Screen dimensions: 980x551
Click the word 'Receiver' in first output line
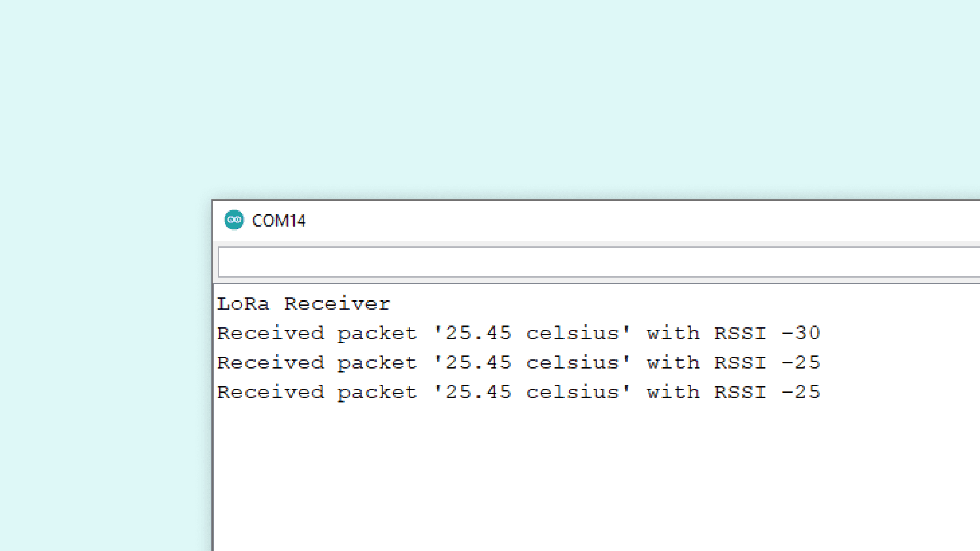337,304
